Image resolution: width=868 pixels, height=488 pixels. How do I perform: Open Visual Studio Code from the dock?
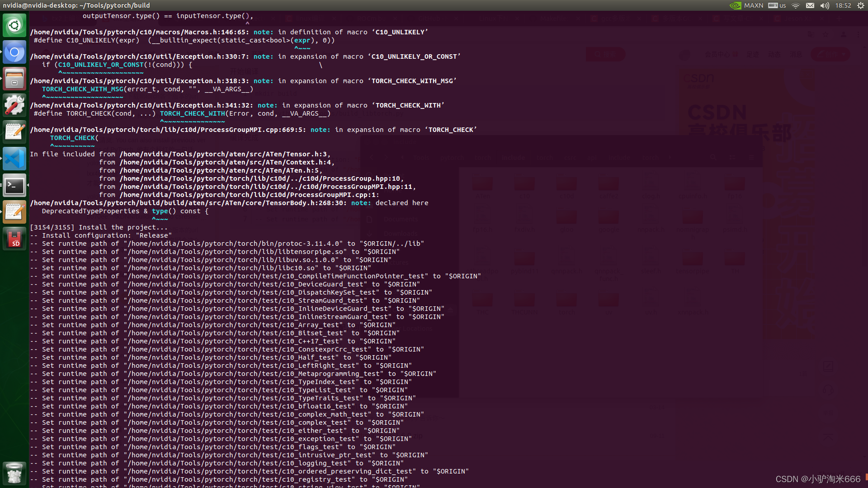click(14, 159)
